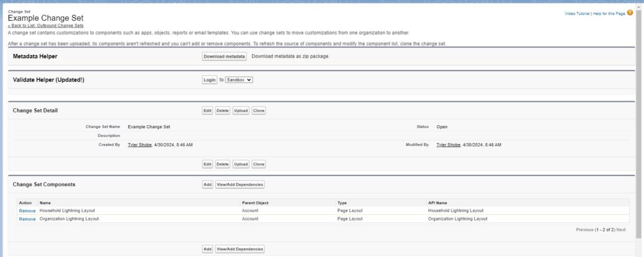Open the Sandbox dropdown selector
The width and height of the screenshot is (644, 257).
point(239,80)
